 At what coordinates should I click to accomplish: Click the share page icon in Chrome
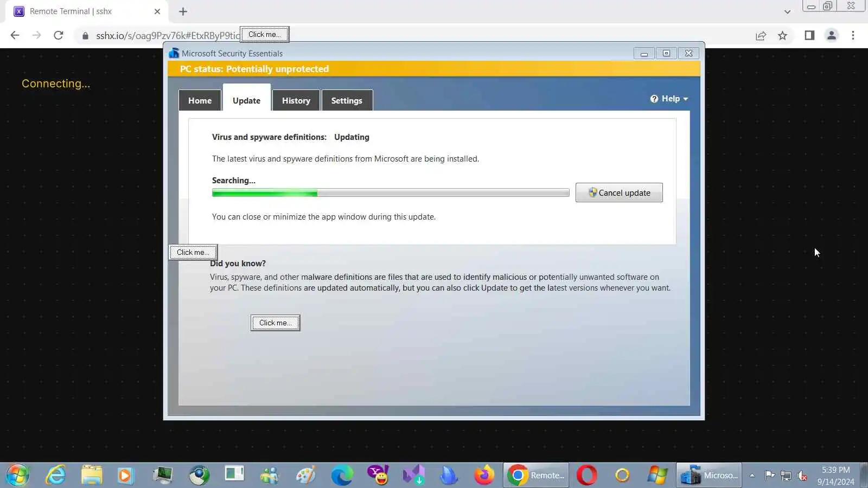(x=761, y=36)
